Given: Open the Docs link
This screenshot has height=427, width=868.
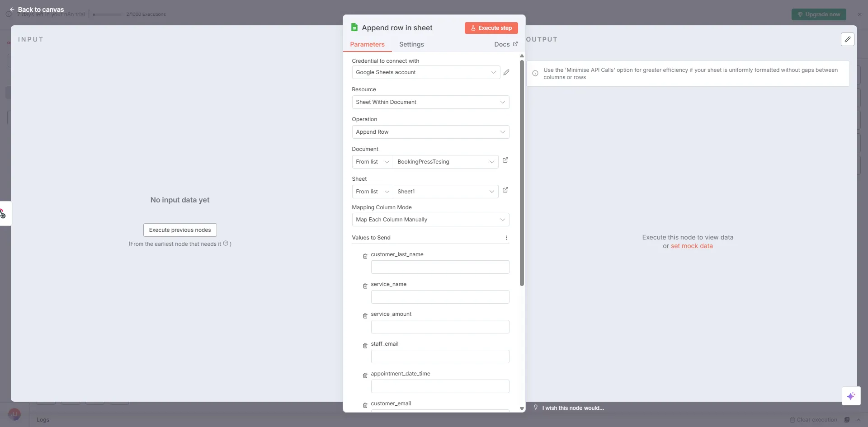Looking at the screenshot, I should pos(506,44).
